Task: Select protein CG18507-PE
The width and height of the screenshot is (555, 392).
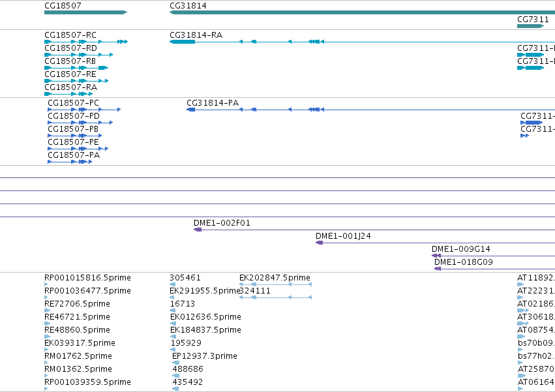Action: click(x=78, y=149)
